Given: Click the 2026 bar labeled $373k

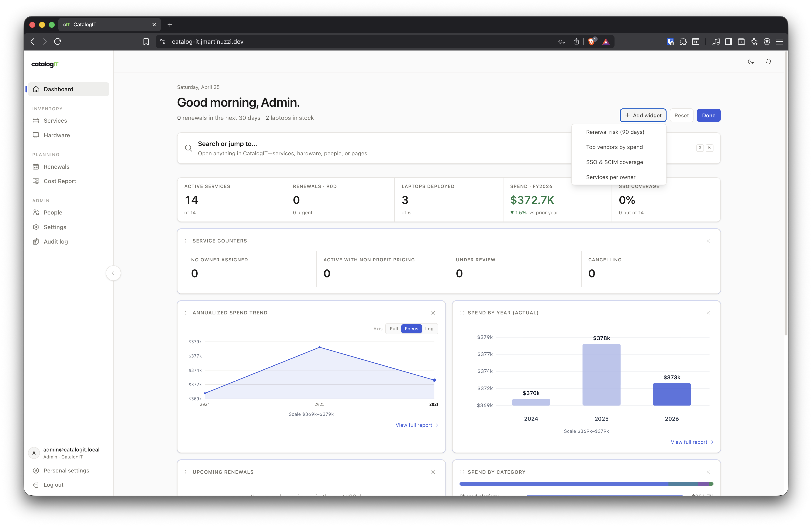Looking at the screenshot, I should [671, 394].
